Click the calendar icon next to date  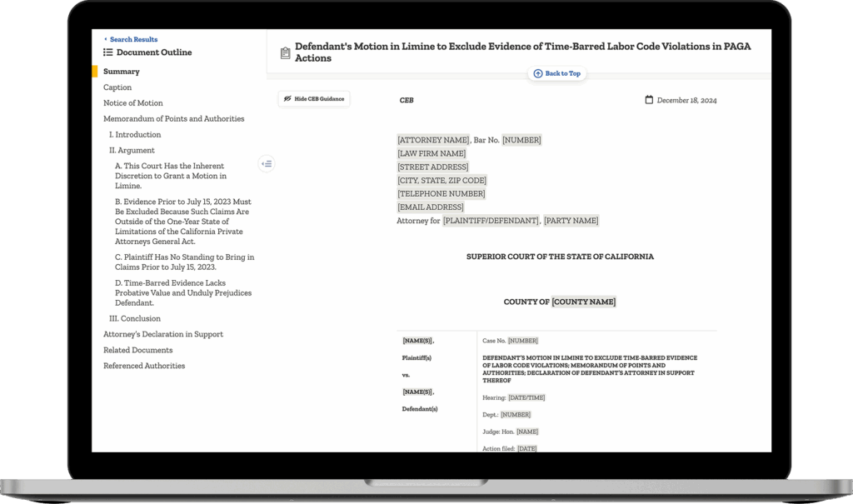pyautogui.click(x=649, y=100)
